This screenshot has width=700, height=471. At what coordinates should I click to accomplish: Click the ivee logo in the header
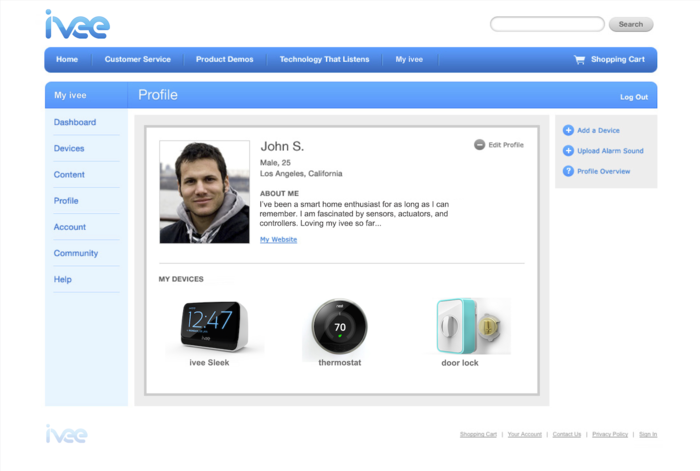pyautogui.click(x=77, y=25)
